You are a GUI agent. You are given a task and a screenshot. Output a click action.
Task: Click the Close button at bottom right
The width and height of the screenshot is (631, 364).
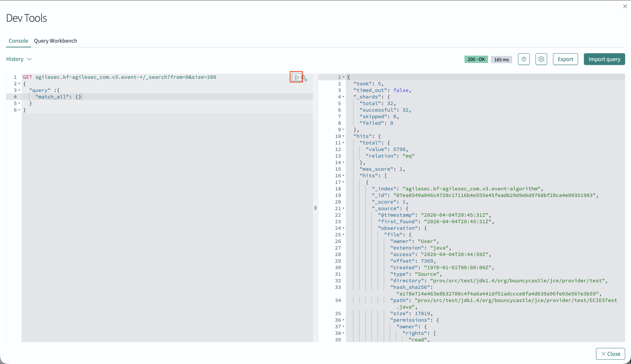coord(610,354)
